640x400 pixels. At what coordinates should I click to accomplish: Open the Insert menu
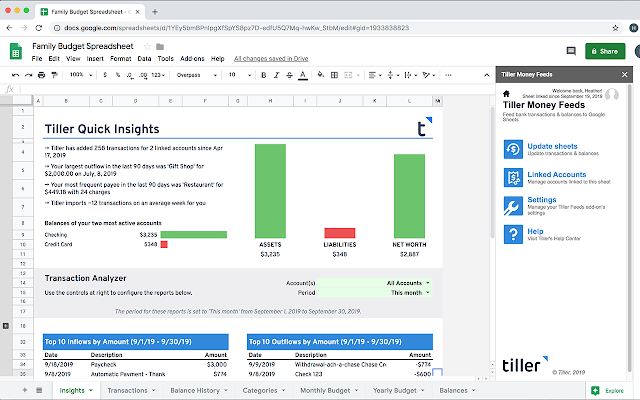pos(95,59)
